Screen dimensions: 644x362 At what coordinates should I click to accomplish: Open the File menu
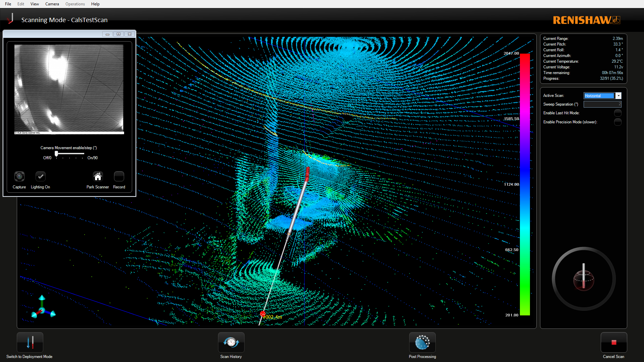pos(8,4)
